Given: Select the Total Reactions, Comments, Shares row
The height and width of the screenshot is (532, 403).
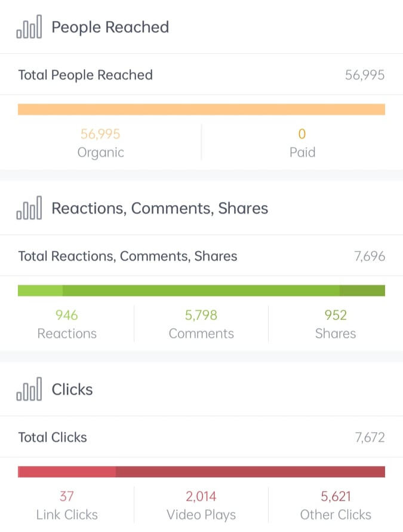Looking at the screenshot, I should click(x=201, y=256).
